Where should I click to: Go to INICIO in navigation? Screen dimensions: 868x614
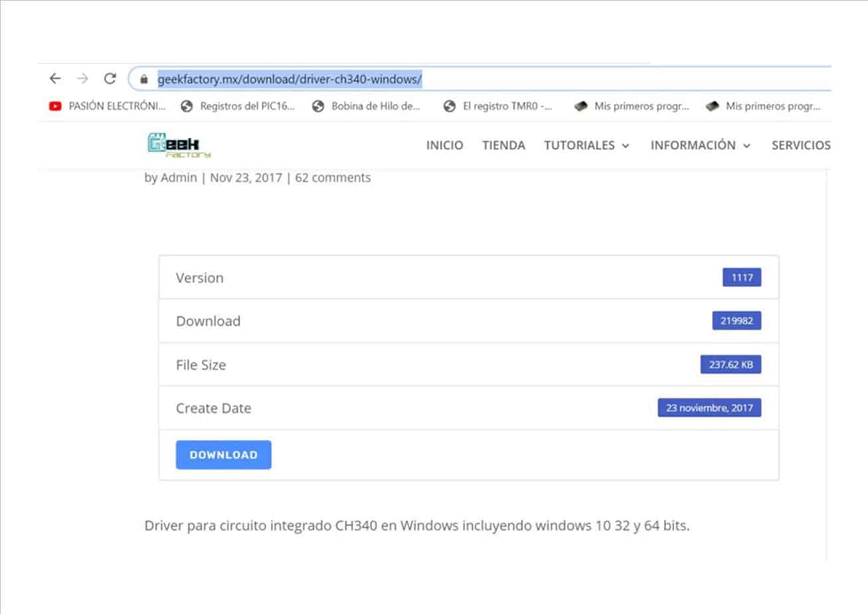(x=444, y=146)
